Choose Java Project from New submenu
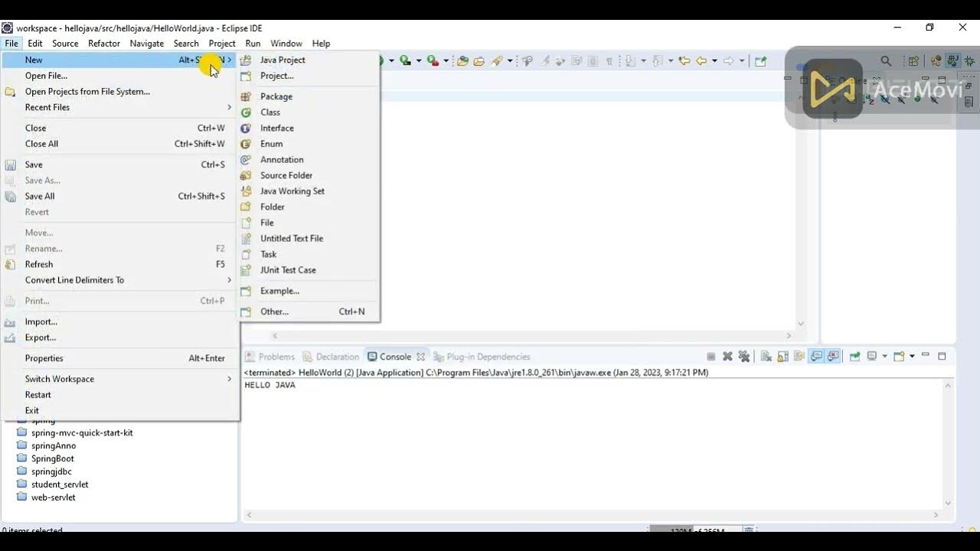Screen dimensions: 980x551 pyautogui.click(x=309, y=60)
